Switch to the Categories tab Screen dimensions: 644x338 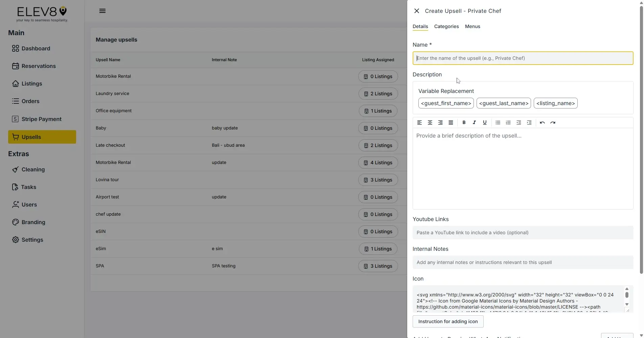click(x=446, y=26)
